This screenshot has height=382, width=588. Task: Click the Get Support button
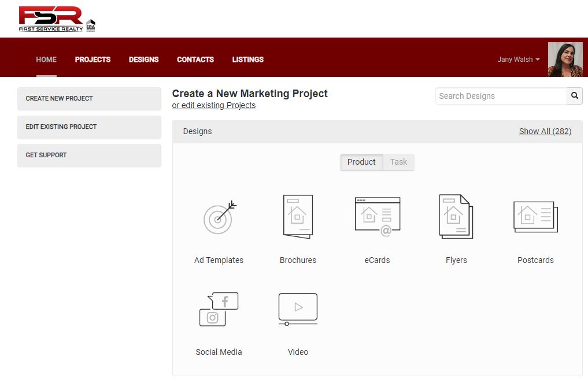pyautogui.click(x=89, y=155)
